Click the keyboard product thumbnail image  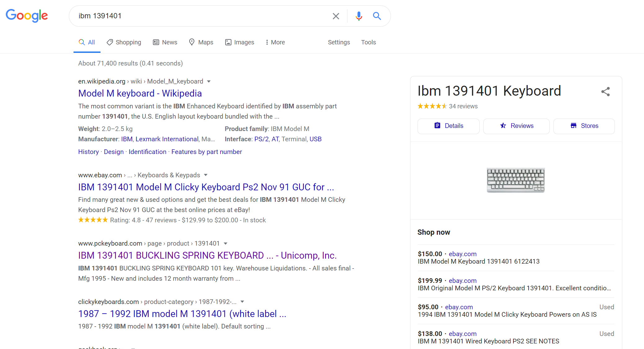point(516,180)
